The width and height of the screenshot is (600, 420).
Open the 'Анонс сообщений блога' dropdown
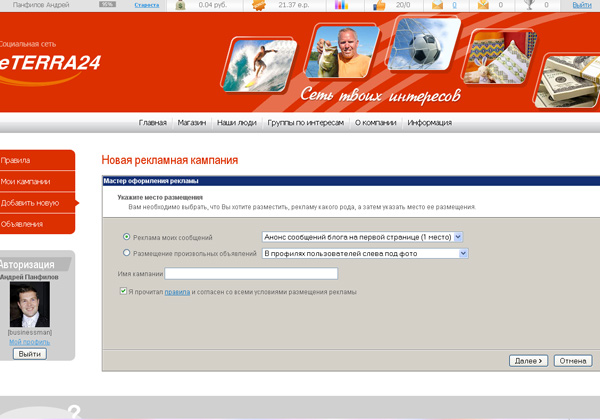click(x=363, y=237)
